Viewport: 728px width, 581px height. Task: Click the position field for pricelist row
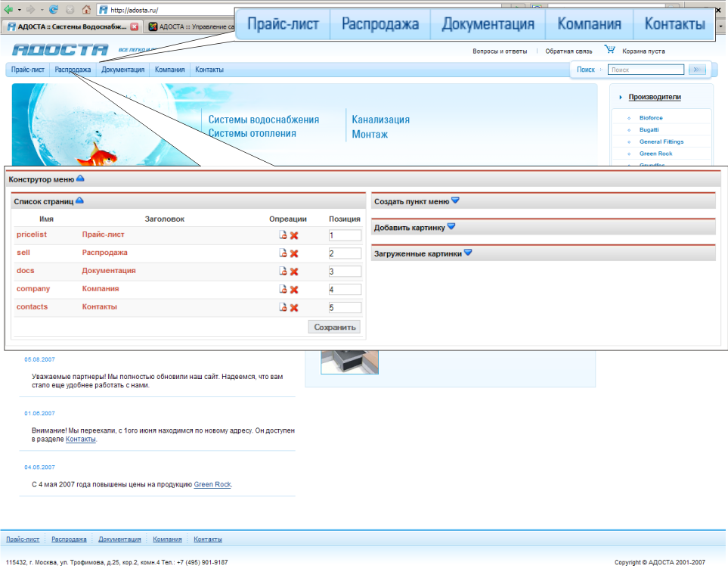(x=344, y=235)
